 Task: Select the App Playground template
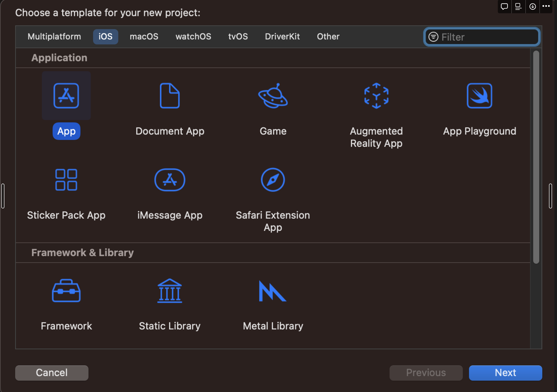[x=479, y=96]
